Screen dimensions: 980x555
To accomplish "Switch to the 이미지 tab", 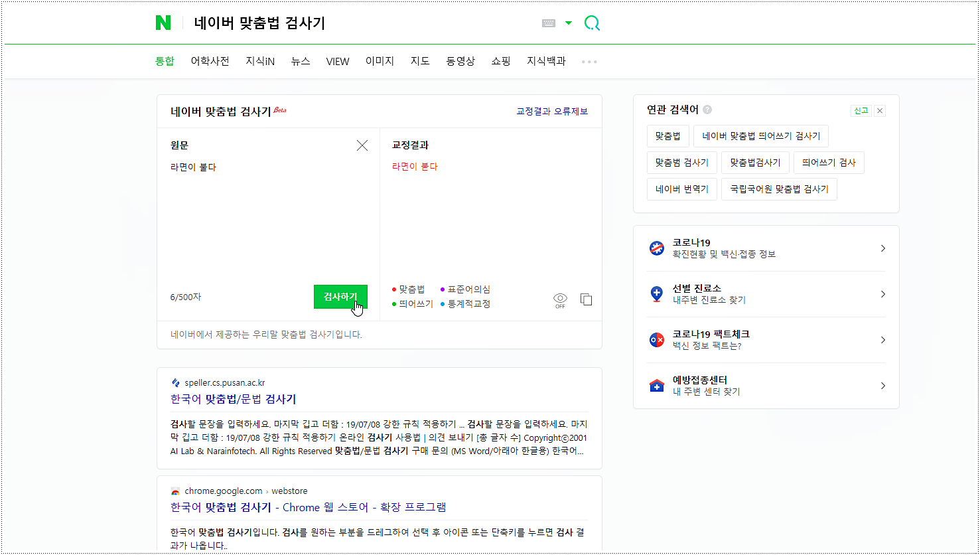I will [x=380, y=61].
